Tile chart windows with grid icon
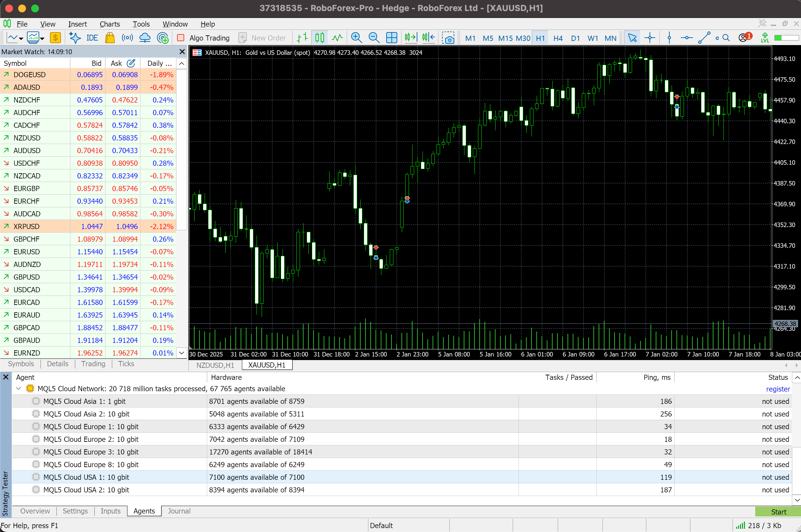The image size is (801, 532). click(392, 38)
